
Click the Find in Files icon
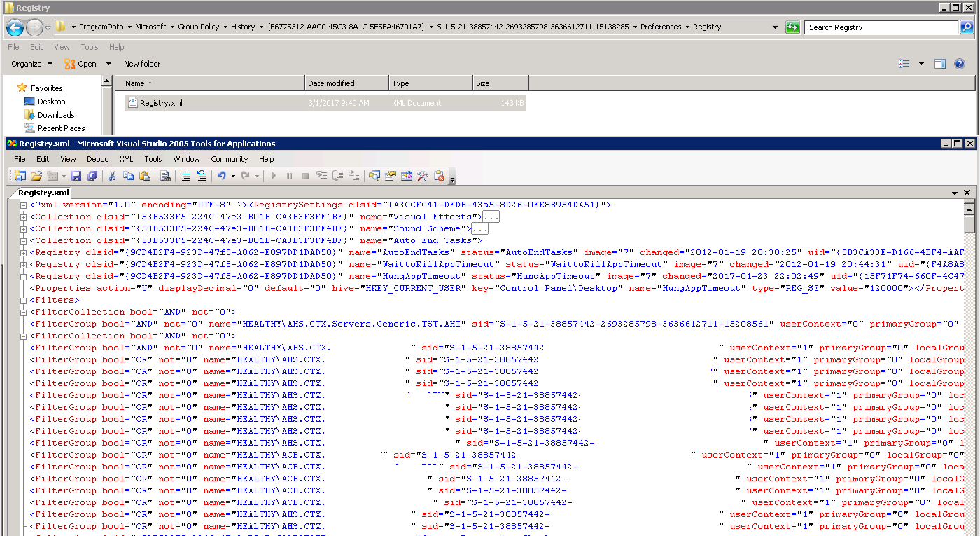(165, 176)
